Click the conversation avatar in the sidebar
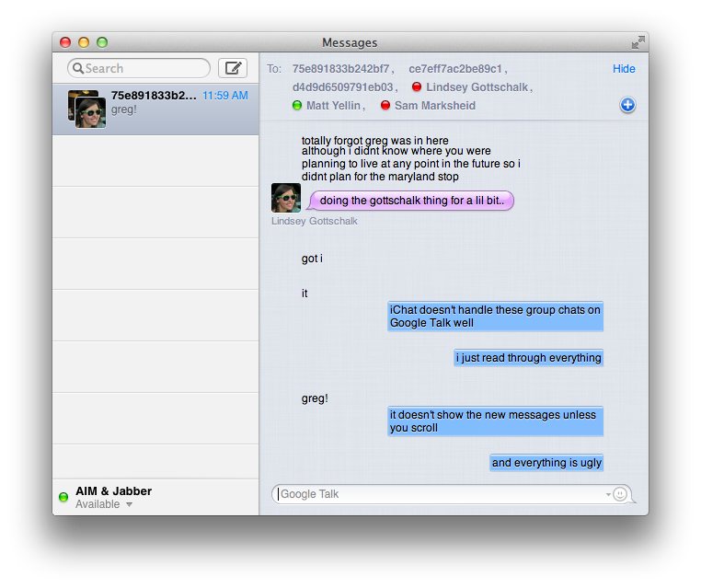701x588 pixels. 87,110
